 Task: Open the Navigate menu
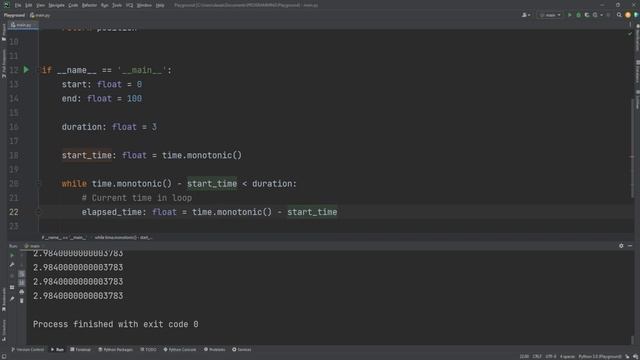pos(56,5)
